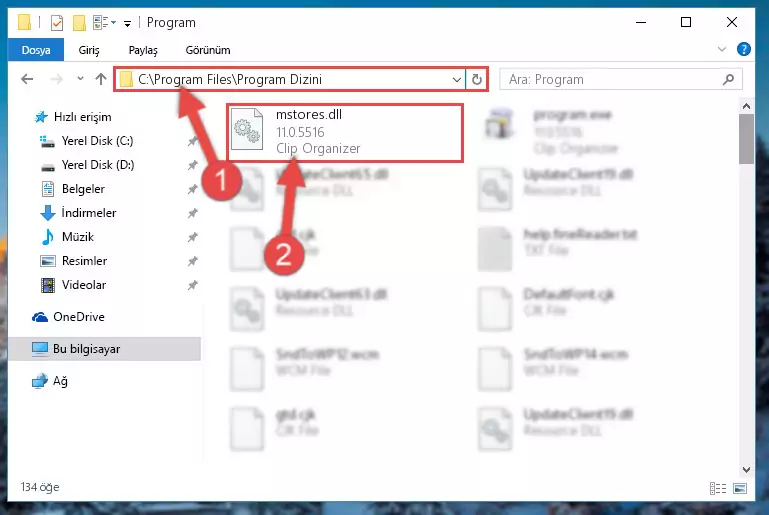
Task: Switch to the Paylaş ribbon tab
Action: (143, 50)
